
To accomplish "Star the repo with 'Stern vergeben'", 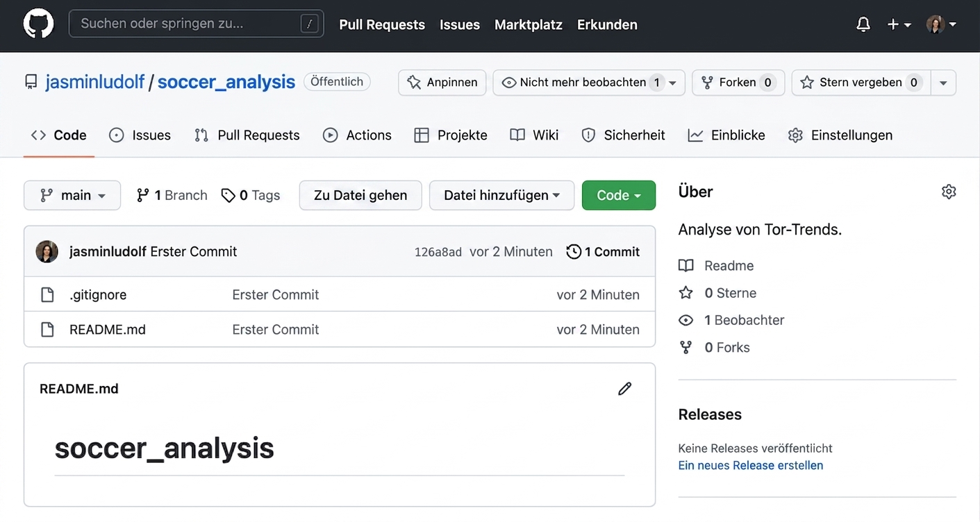I will 861,83.
